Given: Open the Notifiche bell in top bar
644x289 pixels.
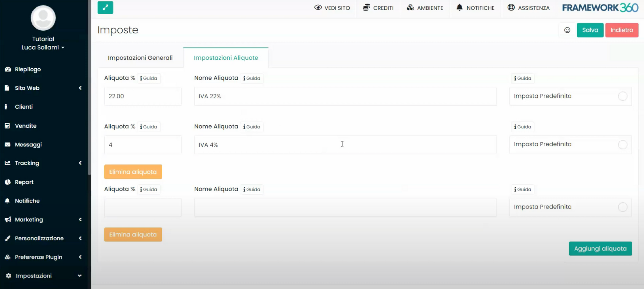Looking at the screenshot, I should coord(459,7).
